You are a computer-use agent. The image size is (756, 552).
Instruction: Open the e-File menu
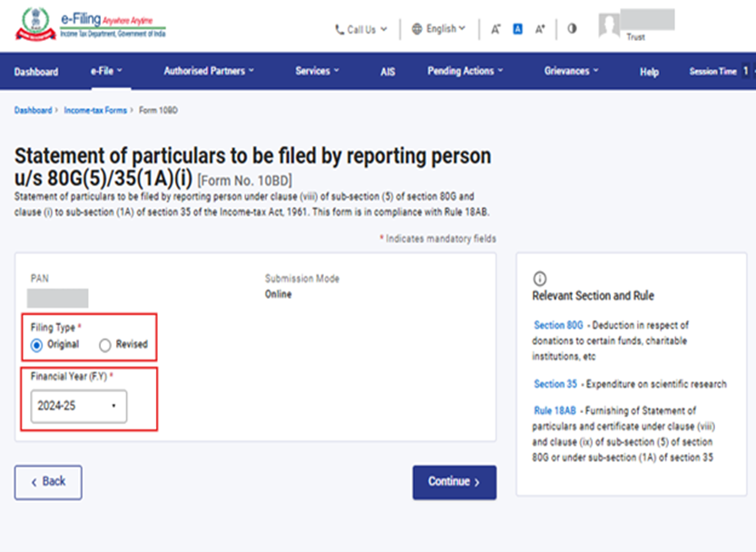point(106,71)
